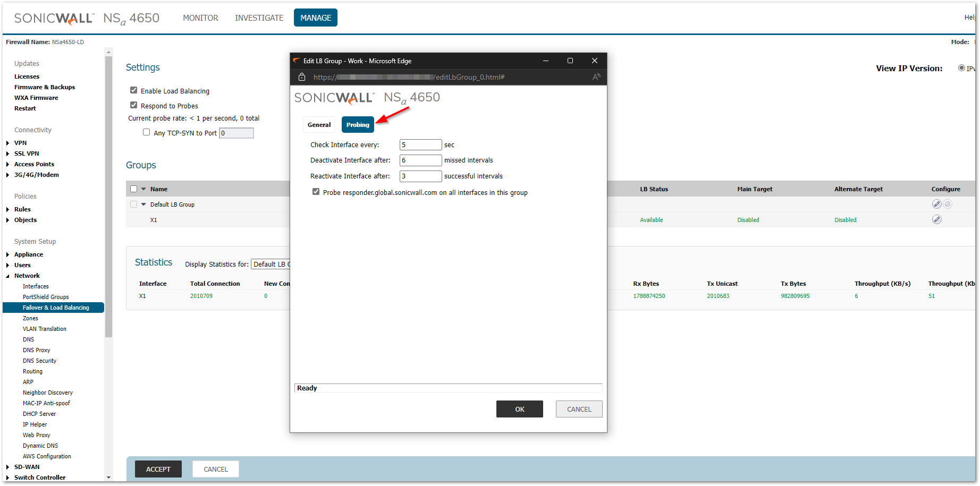Open the MONITOR top menu
Viewport: 980px width, 486px height.
point(200,18)
